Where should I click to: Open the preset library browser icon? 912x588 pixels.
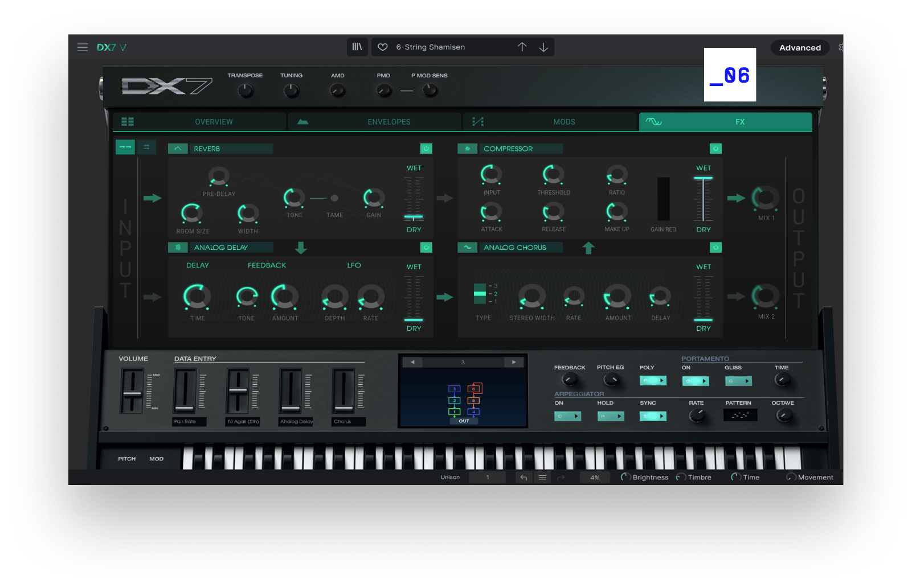pos(357,47)
